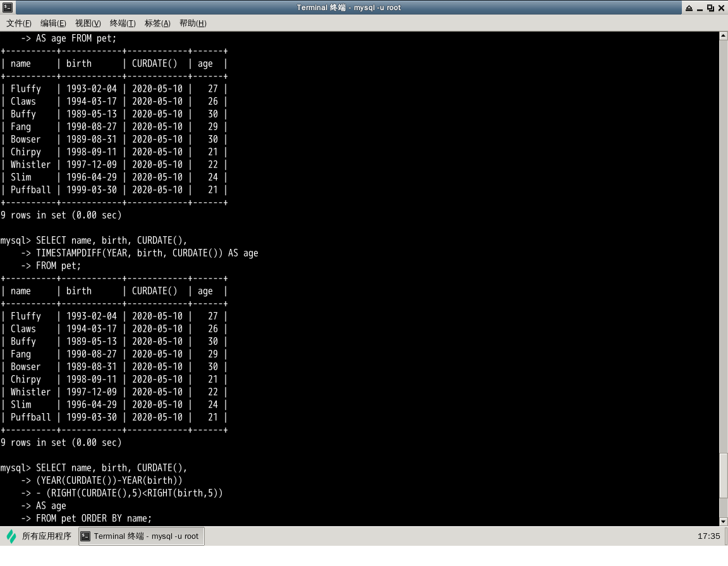Close the Terminal window
The width and height of the screenshot is (728, 566).
721,8
